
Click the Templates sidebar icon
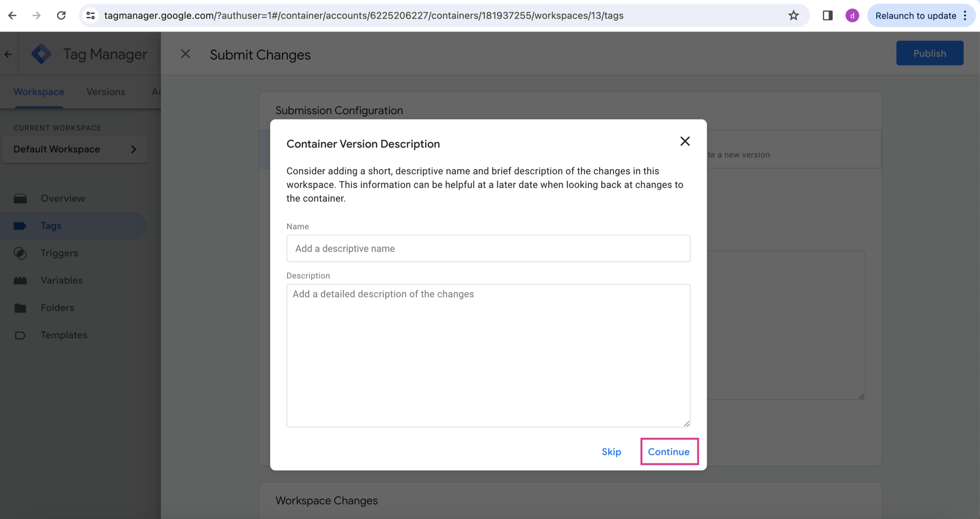[20, 336]
